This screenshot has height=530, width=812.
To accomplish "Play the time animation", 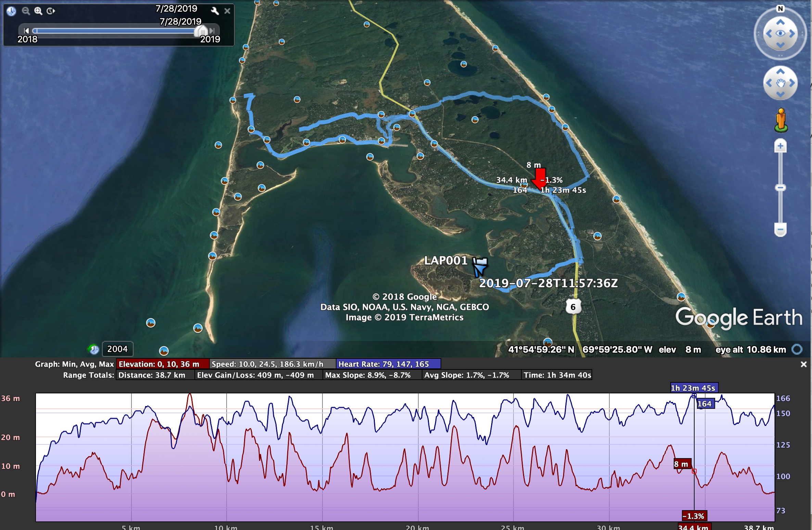I will click(x=51, y=11).
